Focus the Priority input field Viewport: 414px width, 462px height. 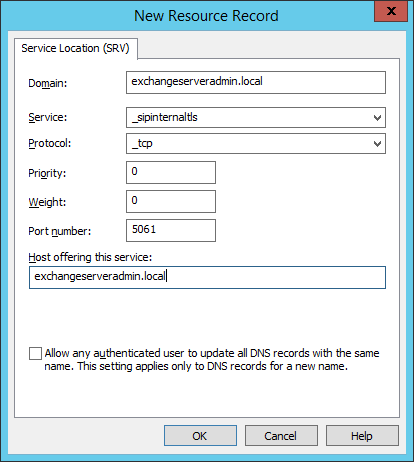[171, 172]
